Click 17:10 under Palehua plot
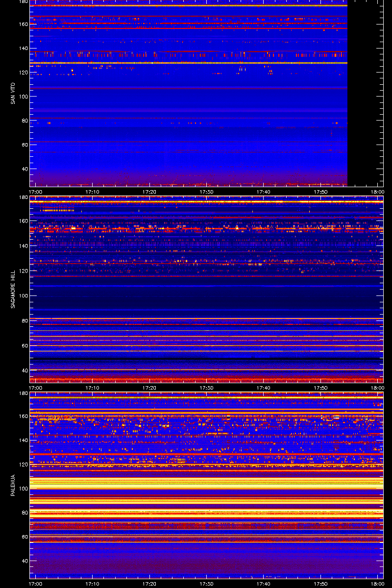This screenshot has width=392, height=588. (93, 584)
